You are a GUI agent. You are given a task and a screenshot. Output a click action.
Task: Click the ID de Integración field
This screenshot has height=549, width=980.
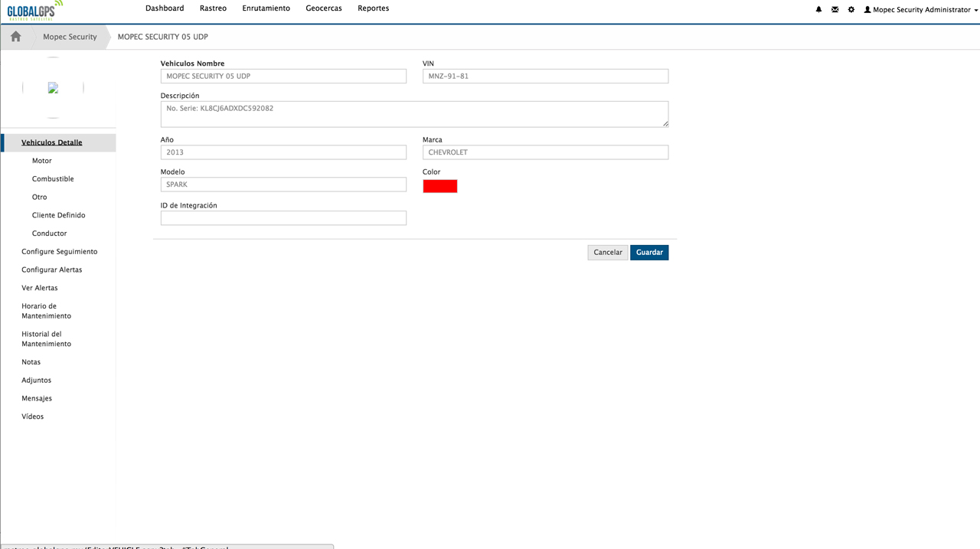[x=283, y=218]
